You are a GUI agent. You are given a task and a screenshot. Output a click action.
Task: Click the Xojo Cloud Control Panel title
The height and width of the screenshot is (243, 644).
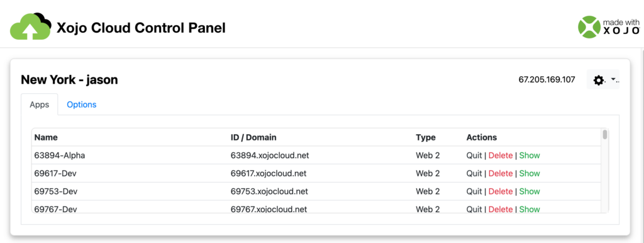click(141, 28)
